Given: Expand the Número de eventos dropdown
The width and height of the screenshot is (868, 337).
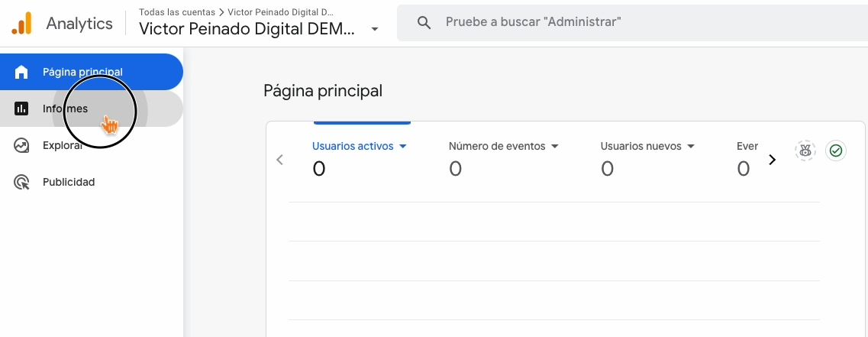Looking at the screenshot, I should [555, 146].
